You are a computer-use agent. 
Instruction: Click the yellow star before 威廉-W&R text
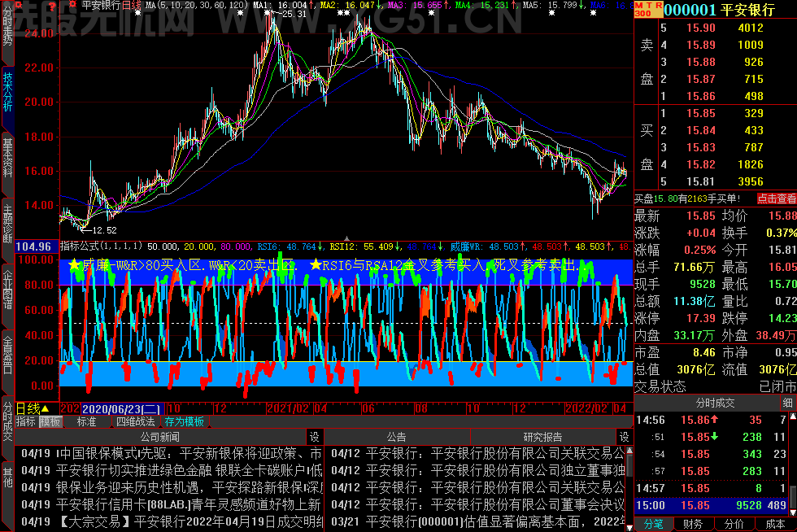click(x=74, y=264)
